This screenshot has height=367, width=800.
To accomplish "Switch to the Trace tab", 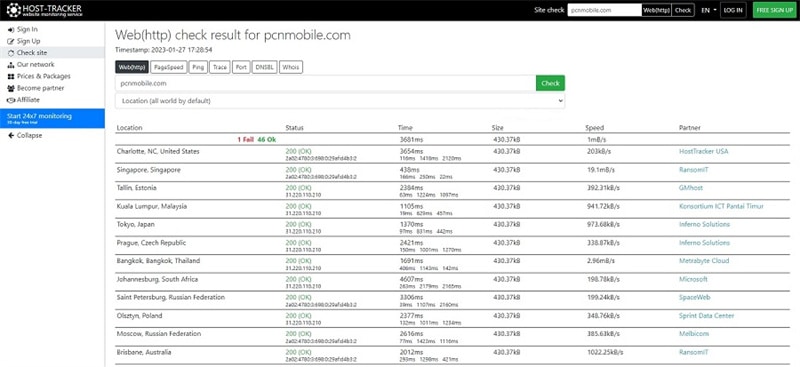I will tap(220, 67).
